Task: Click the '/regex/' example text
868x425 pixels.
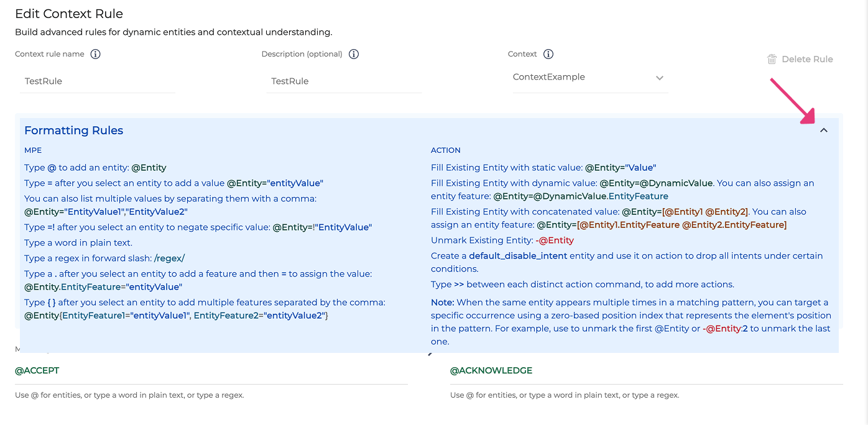Action: [x=169, y=258]
